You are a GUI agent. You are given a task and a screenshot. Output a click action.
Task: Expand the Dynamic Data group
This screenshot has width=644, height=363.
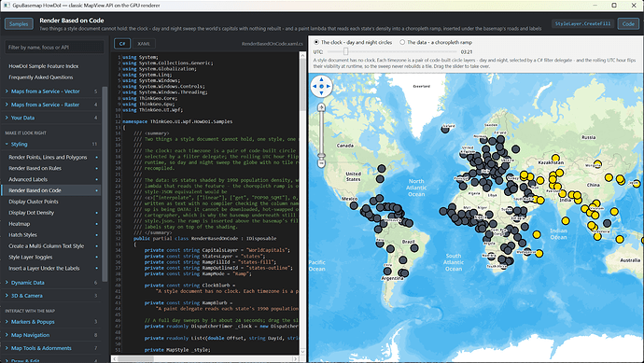coord(51,283)
